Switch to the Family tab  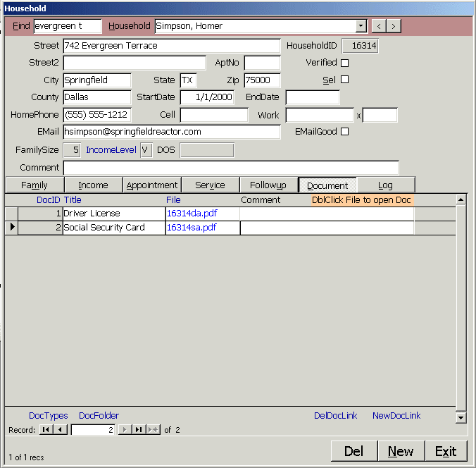pyautogui.click(x=35, y=185)
